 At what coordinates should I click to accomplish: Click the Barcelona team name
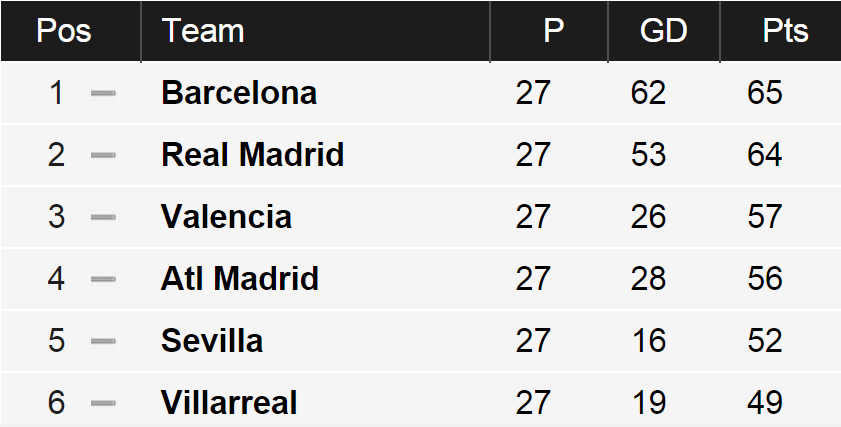tap(239, 93)
